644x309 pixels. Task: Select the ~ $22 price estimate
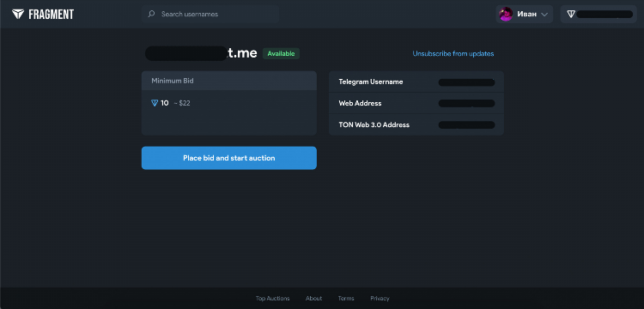click(182, 103)
